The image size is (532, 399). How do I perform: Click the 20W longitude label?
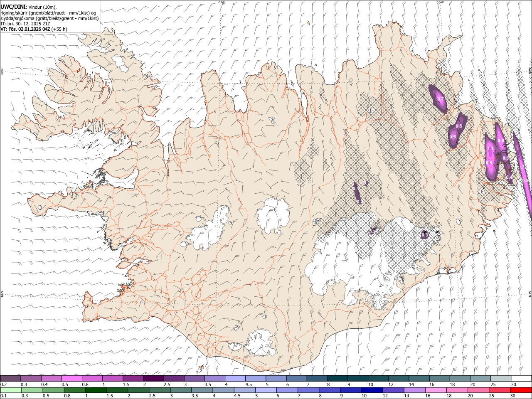[x=222, y=2]
